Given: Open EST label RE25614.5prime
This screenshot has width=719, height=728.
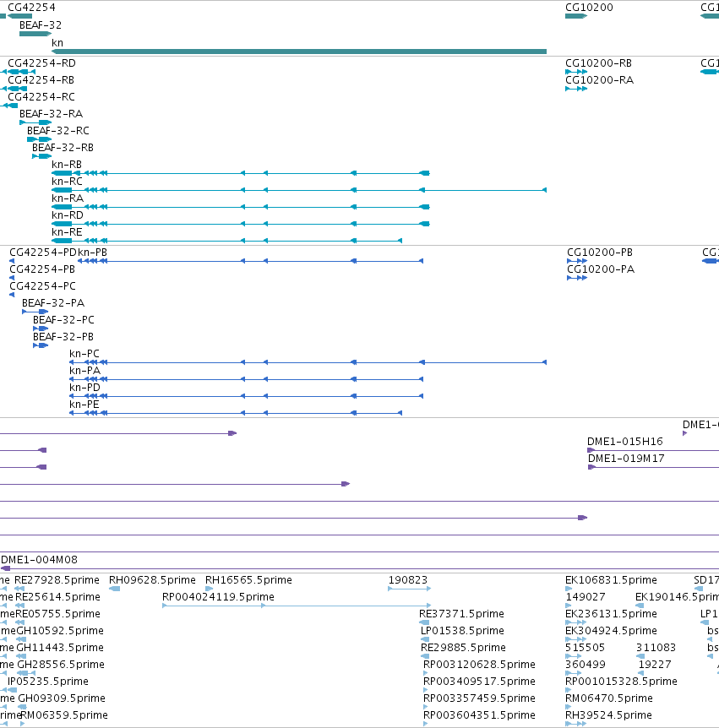Looking at the screenshot, I should pos(57,597).
